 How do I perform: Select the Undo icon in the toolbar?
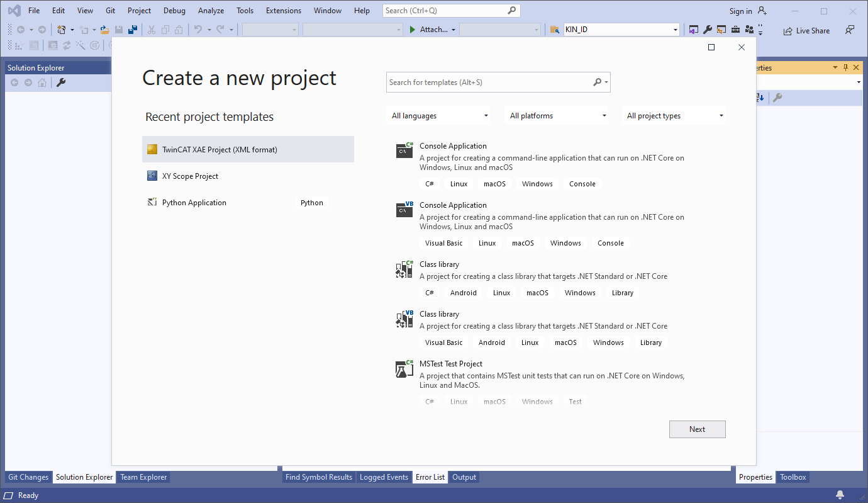[198, 28]
